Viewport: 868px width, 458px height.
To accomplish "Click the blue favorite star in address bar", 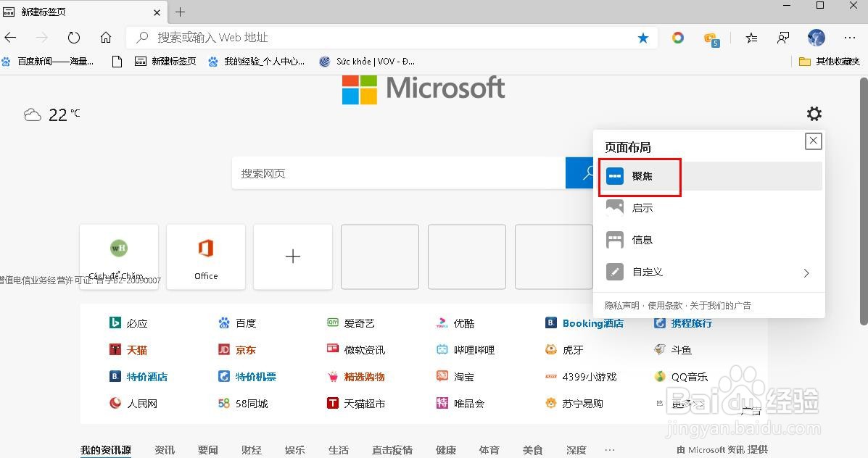I will click(x=642, y=38).
